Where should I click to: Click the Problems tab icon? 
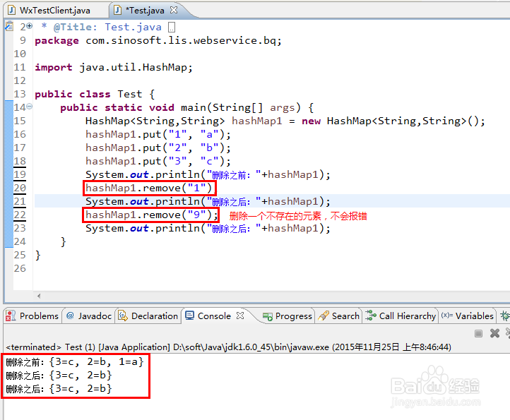coord(11,316)
